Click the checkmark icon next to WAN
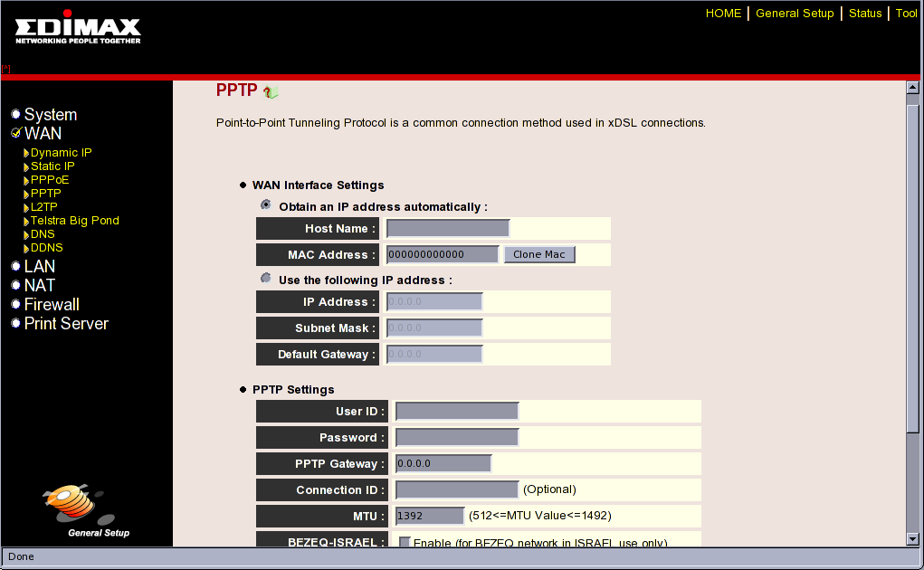 tap(16, 132)
